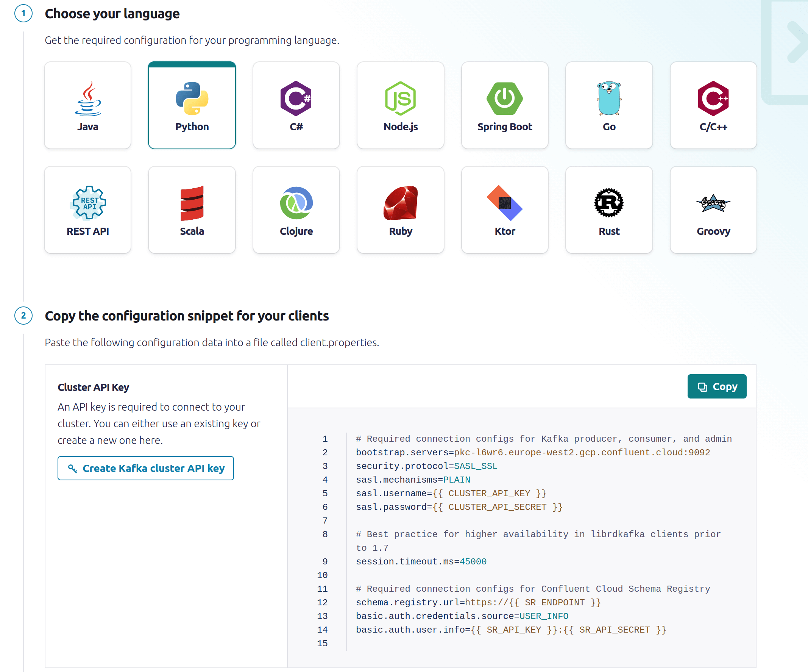Select the Clojure language card

[x=296, y=210]
